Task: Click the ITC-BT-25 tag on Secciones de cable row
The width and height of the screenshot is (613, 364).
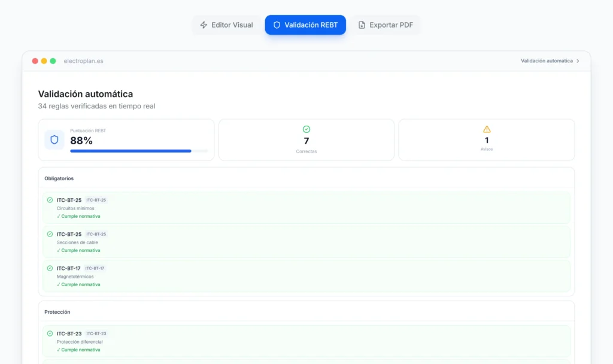Action: point(96,234)
